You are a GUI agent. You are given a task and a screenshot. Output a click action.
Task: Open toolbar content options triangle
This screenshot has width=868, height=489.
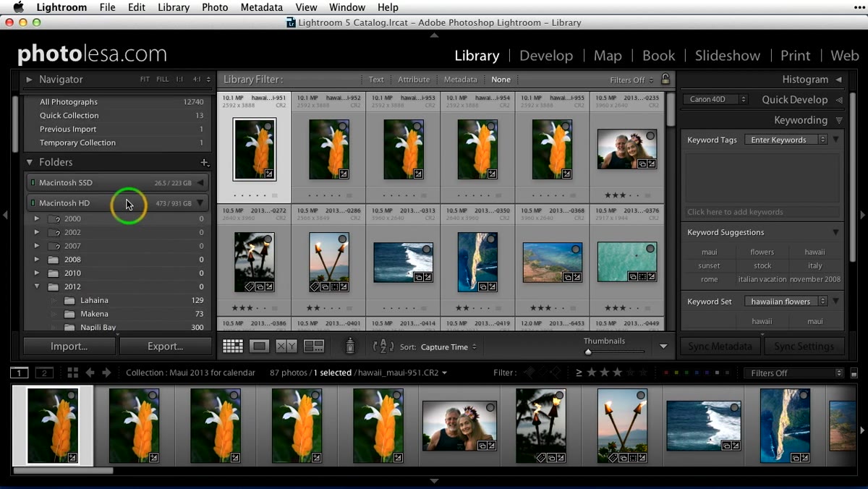click(663, 346)
